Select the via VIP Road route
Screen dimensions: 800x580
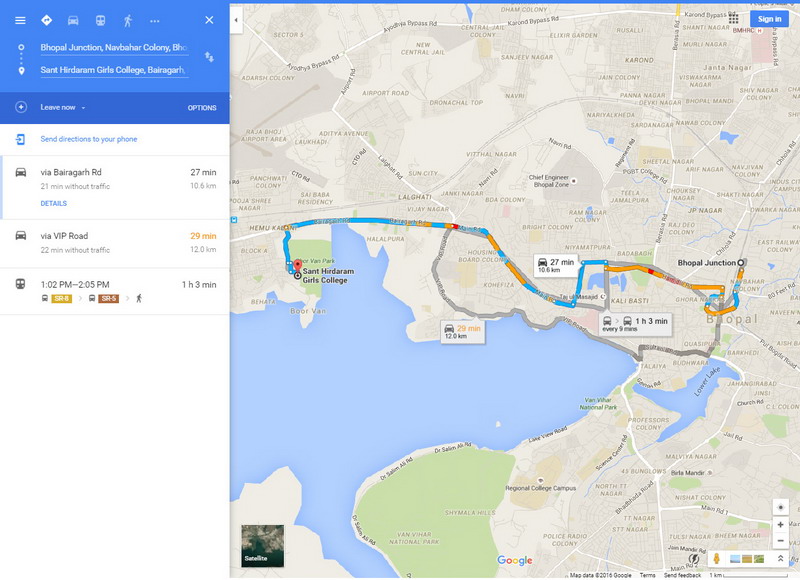pos(115,243)
